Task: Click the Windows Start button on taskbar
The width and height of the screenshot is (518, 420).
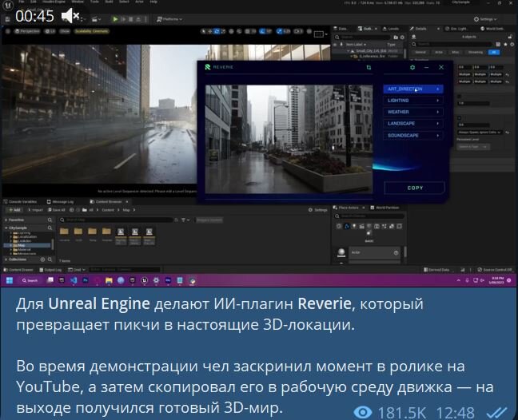Action: (x=10, y=281)
